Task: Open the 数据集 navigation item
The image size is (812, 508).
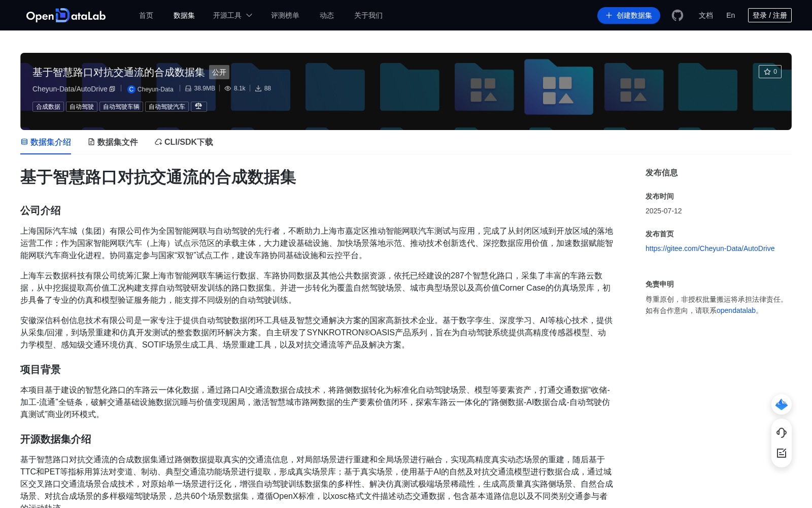Action: 184,15
